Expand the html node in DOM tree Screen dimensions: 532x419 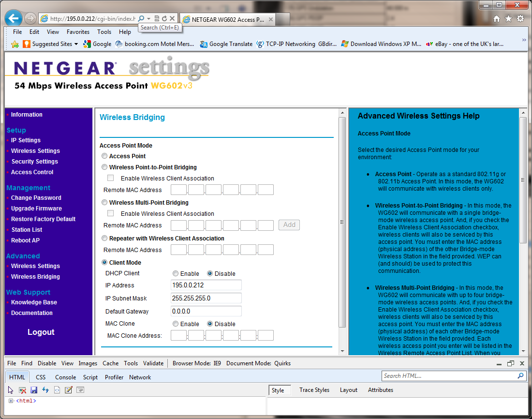click(x=11, y=401)
